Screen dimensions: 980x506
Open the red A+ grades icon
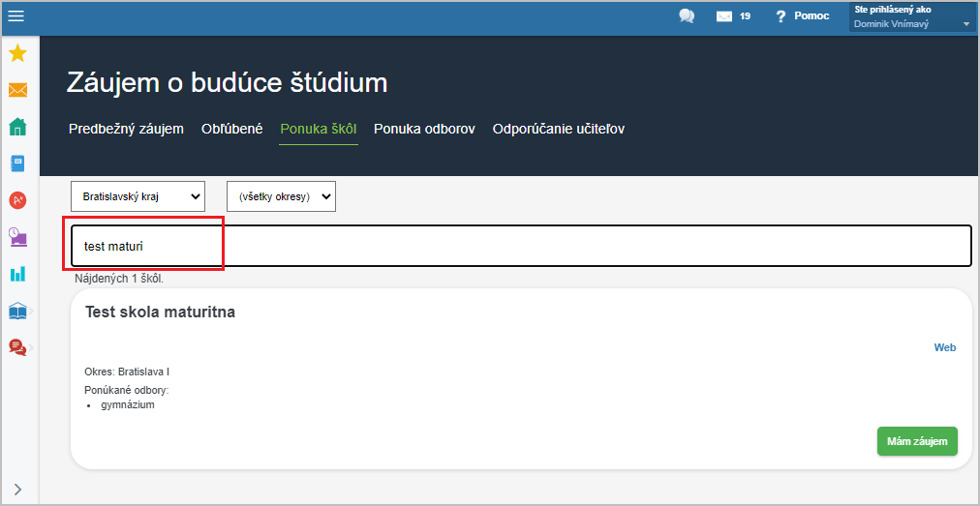(x=17, y=200)
